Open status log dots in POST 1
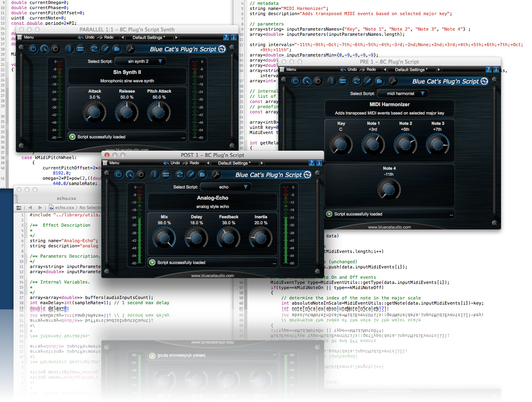Screen dimensions: 532x402 click(x=274, y=263)
